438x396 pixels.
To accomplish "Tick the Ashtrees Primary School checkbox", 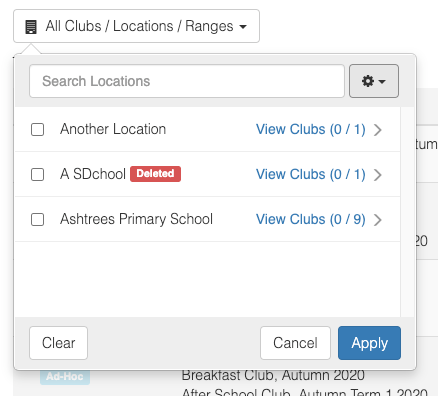I will tap(37, 219).
